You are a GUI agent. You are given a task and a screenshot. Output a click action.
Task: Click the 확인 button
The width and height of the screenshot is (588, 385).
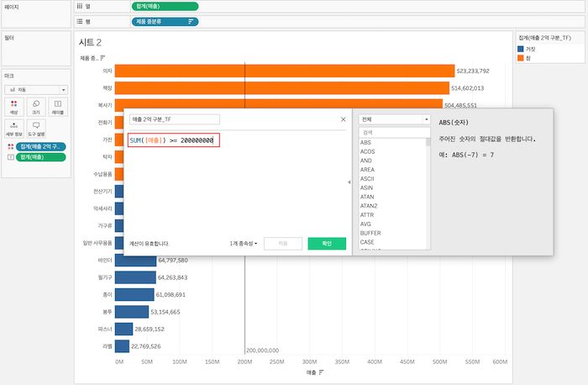(327, 244)
